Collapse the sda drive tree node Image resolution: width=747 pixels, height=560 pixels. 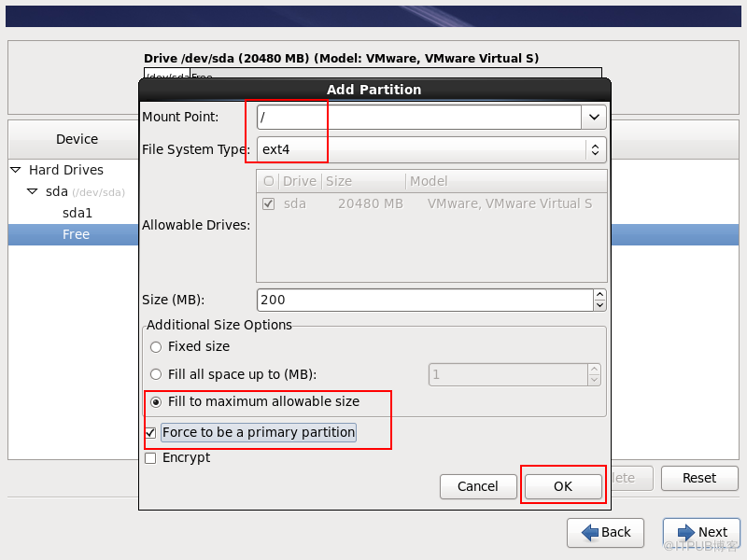pyautogui.click(x=33, y=191)
